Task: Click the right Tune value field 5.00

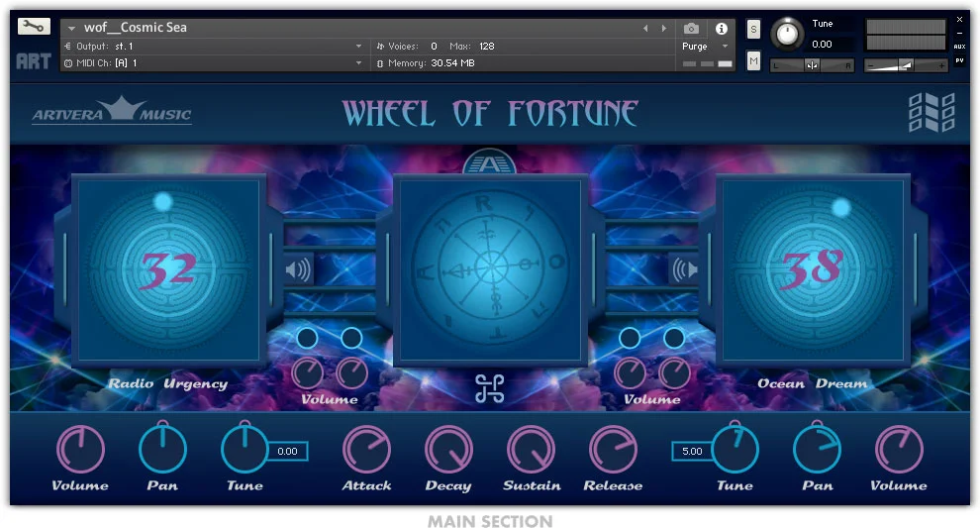Action: pos(693,451)
